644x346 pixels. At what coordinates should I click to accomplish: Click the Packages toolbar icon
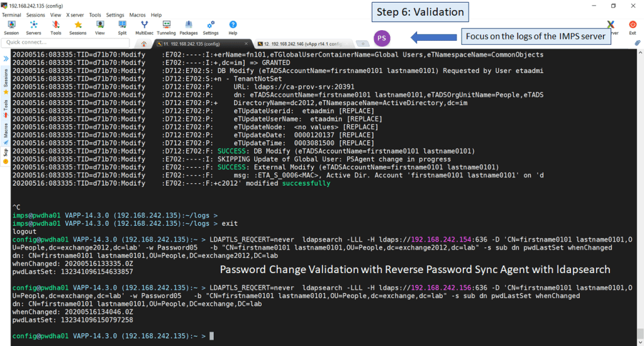189,26
